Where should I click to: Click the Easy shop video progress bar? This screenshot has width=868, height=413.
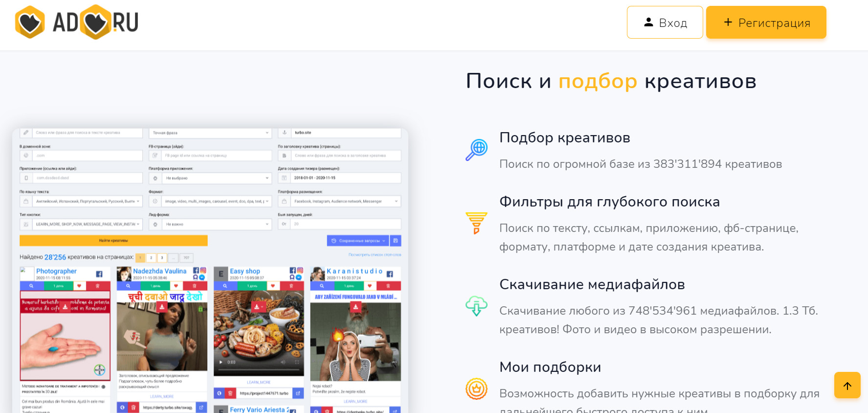258,370
